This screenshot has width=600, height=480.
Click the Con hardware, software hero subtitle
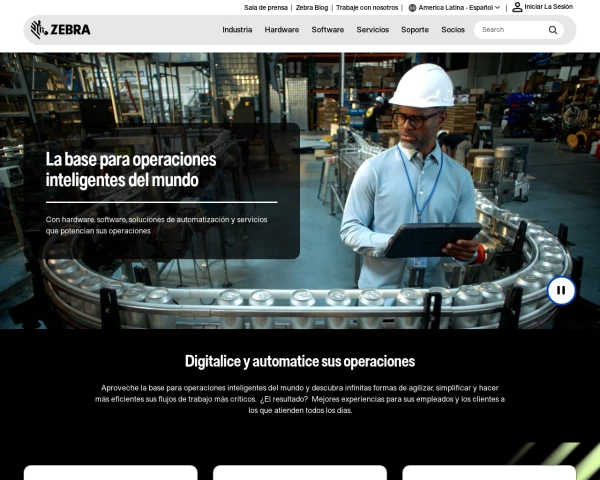(157, 225)
